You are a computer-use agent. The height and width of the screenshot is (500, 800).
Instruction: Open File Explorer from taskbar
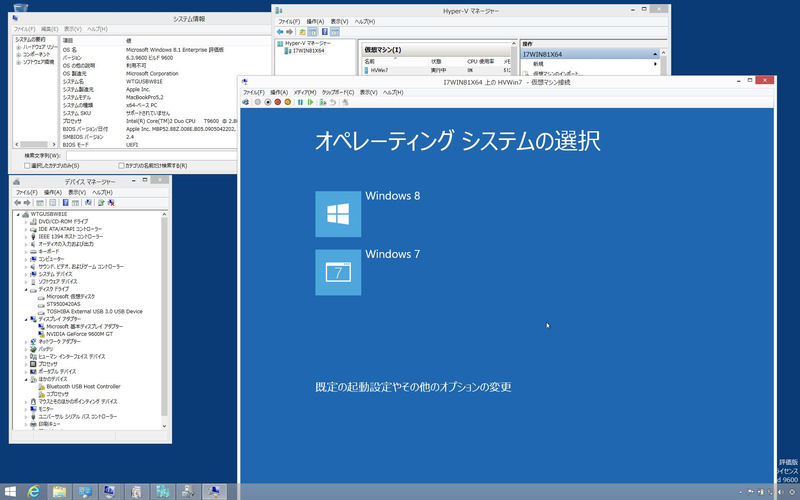click(x=59, y=491)
